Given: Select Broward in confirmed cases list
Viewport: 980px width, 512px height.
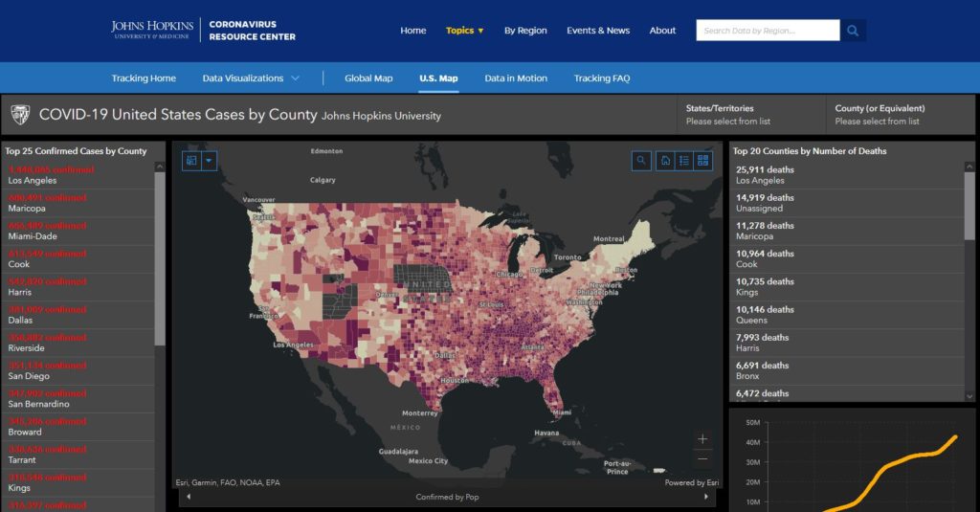Looking at the screenshot, I should coord(78,427).
